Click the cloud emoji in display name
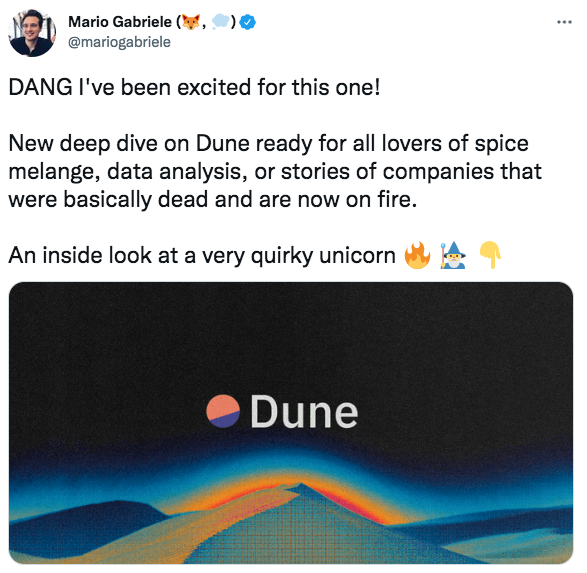This screenshot has height=573, width=587. tap(220, 22)
